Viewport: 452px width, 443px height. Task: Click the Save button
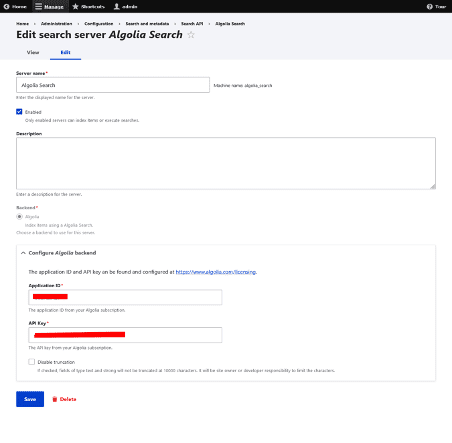pyautogui.click(x=30, y=399)
